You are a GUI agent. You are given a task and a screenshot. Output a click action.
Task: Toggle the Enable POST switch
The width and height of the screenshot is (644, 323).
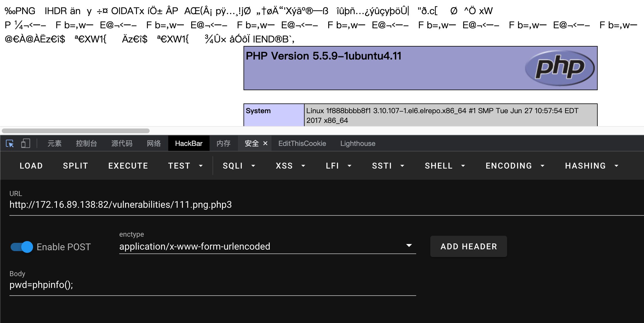[x=22, y=247]
